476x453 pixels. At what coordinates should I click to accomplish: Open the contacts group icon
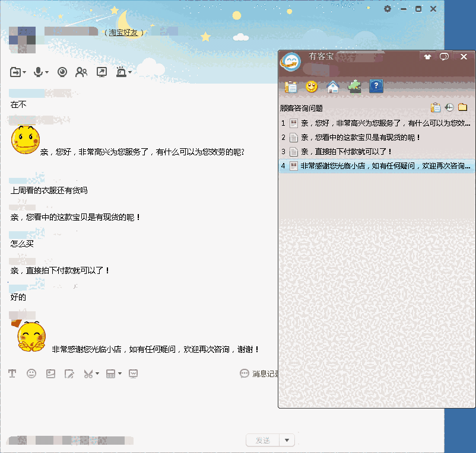pos(81,72)
